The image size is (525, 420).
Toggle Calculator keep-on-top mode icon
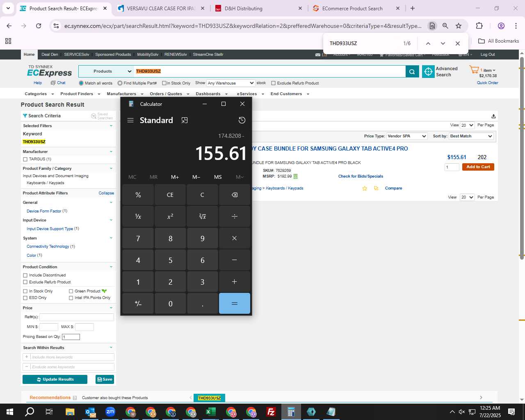coord(185,120)
